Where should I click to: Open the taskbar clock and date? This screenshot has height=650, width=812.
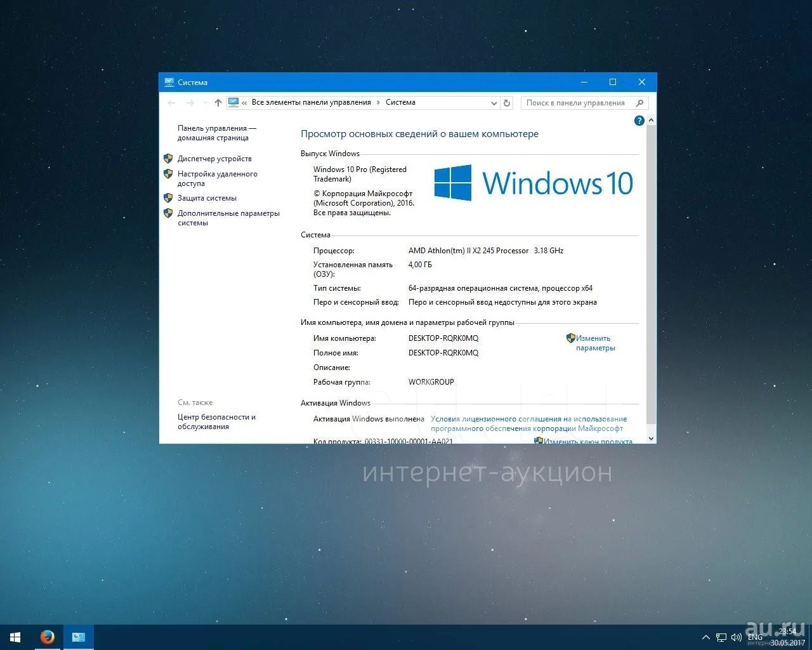point(788,637)
